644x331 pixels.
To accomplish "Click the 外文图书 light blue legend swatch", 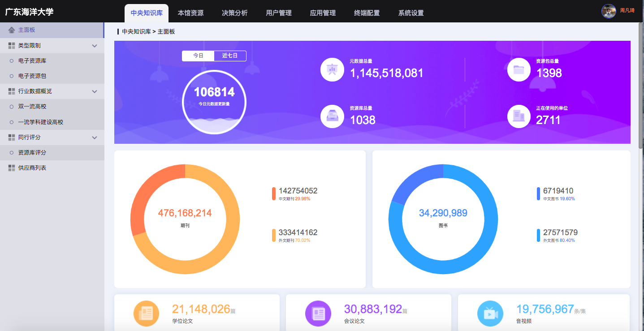I will tap(539, 236).
